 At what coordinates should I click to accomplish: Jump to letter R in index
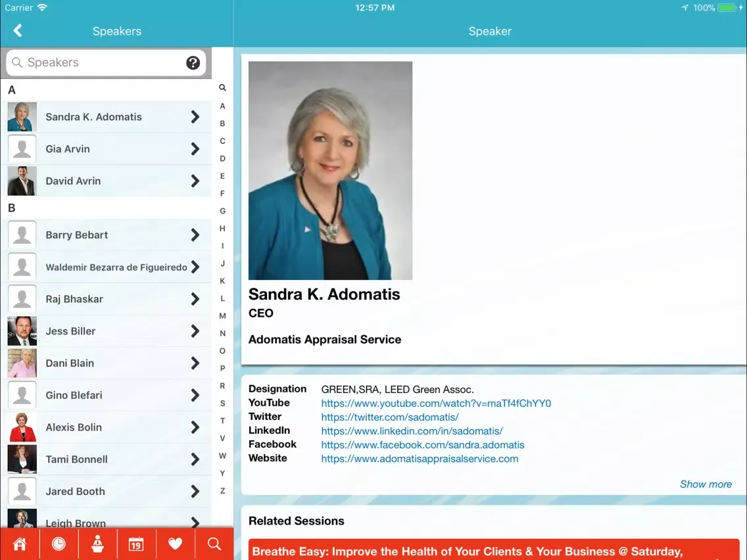pyautogui.click(x=222, y=386)
